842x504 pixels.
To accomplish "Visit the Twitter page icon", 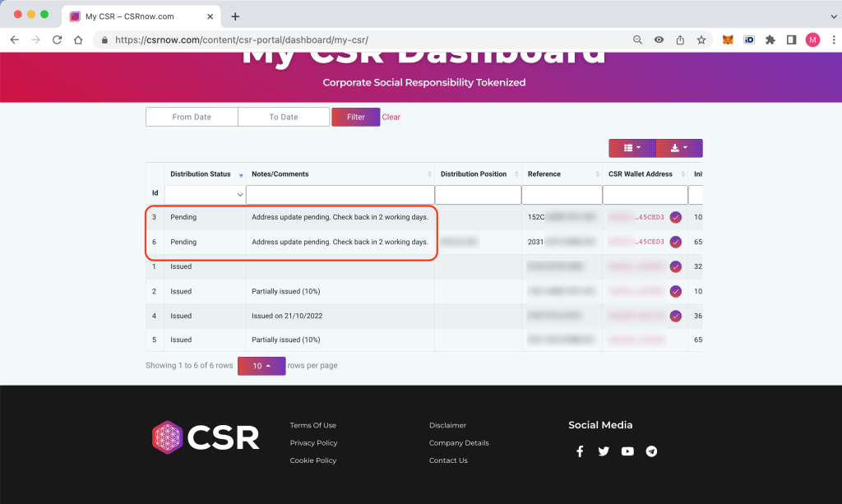I will (x=604, y=451).
